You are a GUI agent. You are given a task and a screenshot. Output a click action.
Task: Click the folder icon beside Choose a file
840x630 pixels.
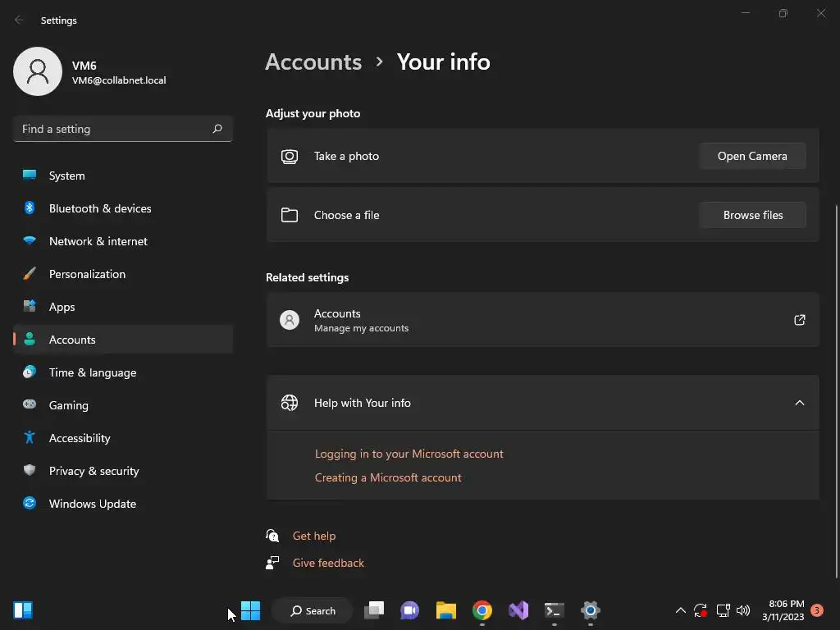(x=290, y=215)
